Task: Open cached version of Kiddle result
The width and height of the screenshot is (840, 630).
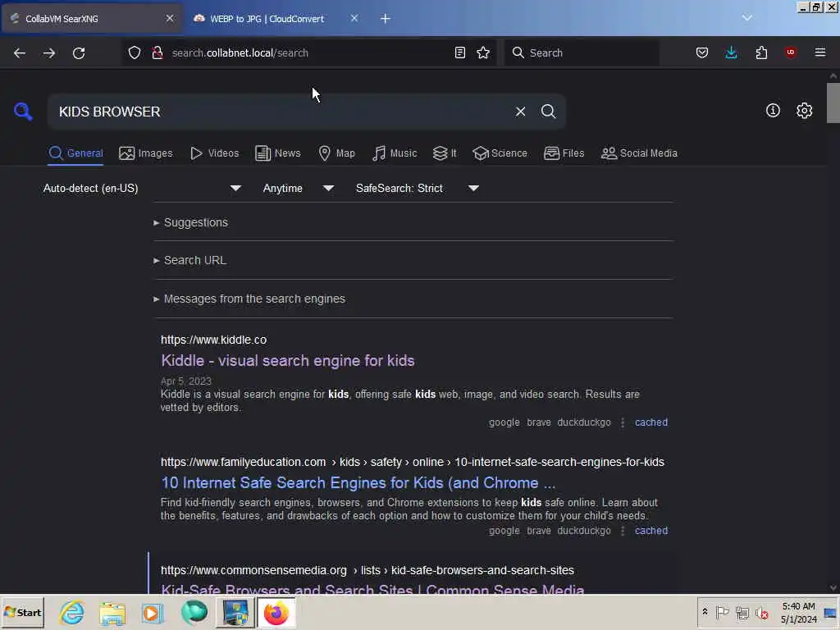Action: click(651, 422)
